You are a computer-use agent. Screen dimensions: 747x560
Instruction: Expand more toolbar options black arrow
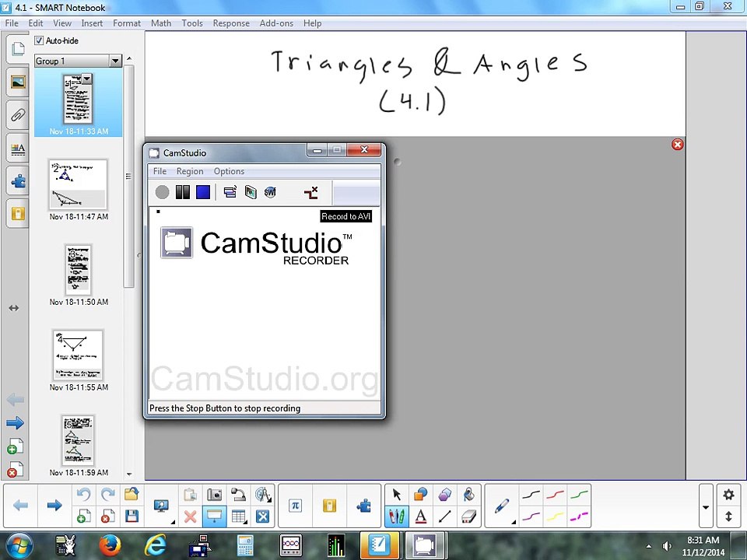tap(706, 507)
